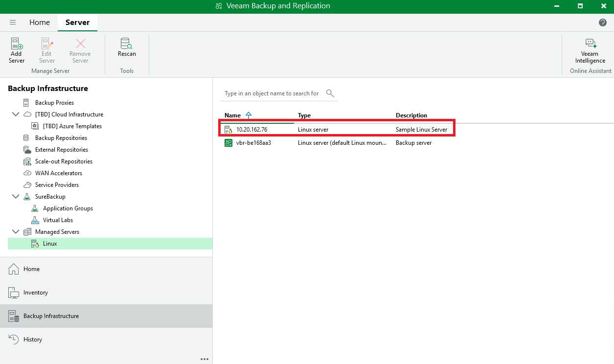Screen dimensions: 614x364
Task: Click the Application Groups icon
Action: click(35, 208)
